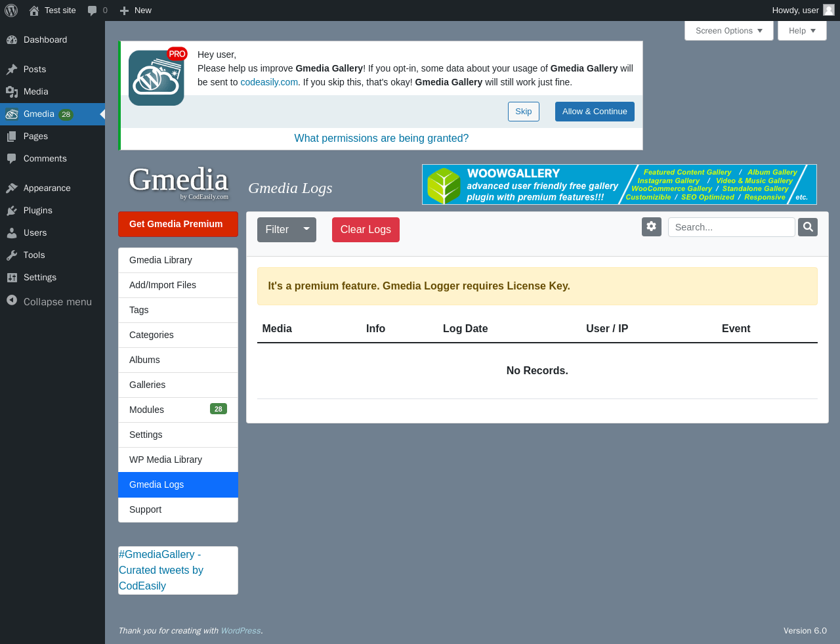This screenshot has height=644, width=840.
Task: Click the Gmedia by CodEasily logo
Action: point(178,182)
